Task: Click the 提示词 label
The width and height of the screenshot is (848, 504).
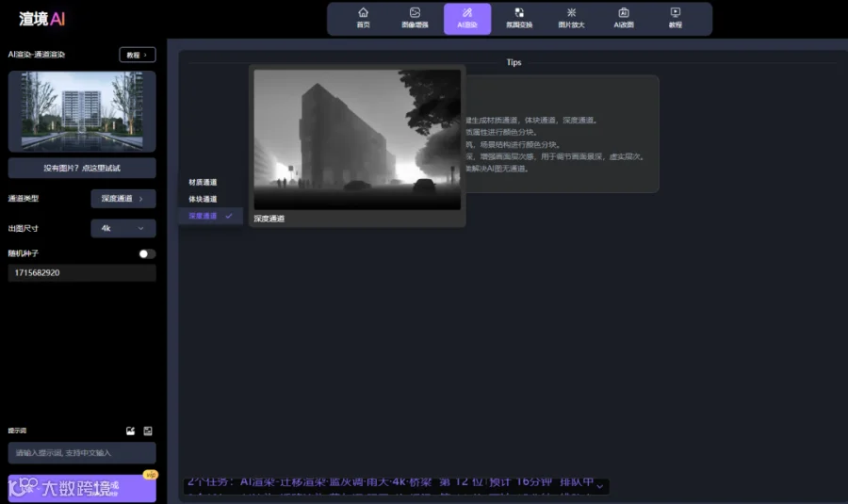Action: point(17,431)
